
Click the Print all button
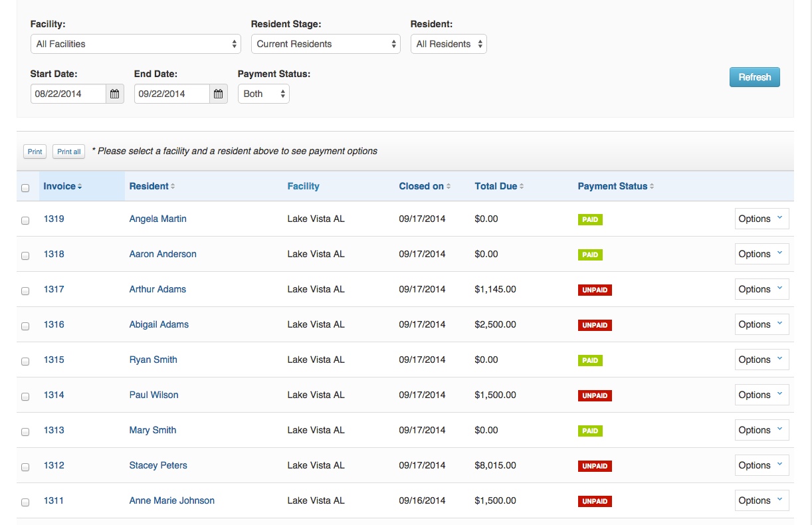pyautogui.click(x=69, y=152)
